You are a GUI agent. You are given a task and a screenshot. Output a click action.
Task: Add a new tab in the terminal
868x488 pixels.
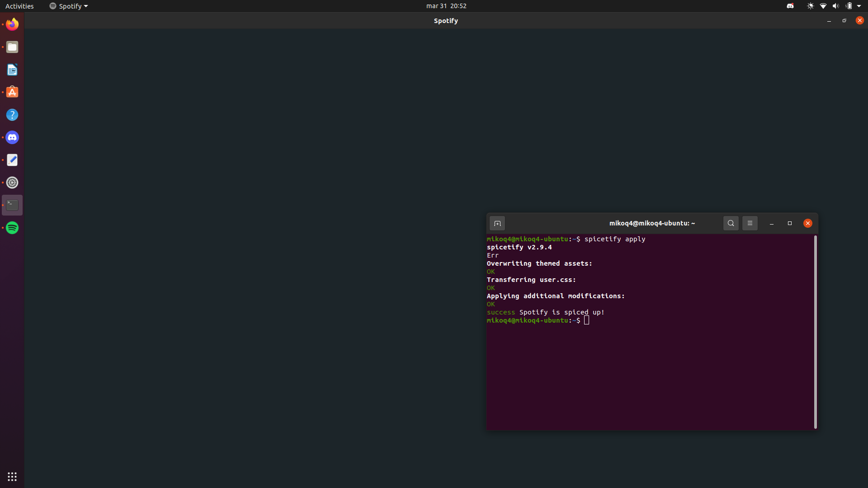click(497, 223)
